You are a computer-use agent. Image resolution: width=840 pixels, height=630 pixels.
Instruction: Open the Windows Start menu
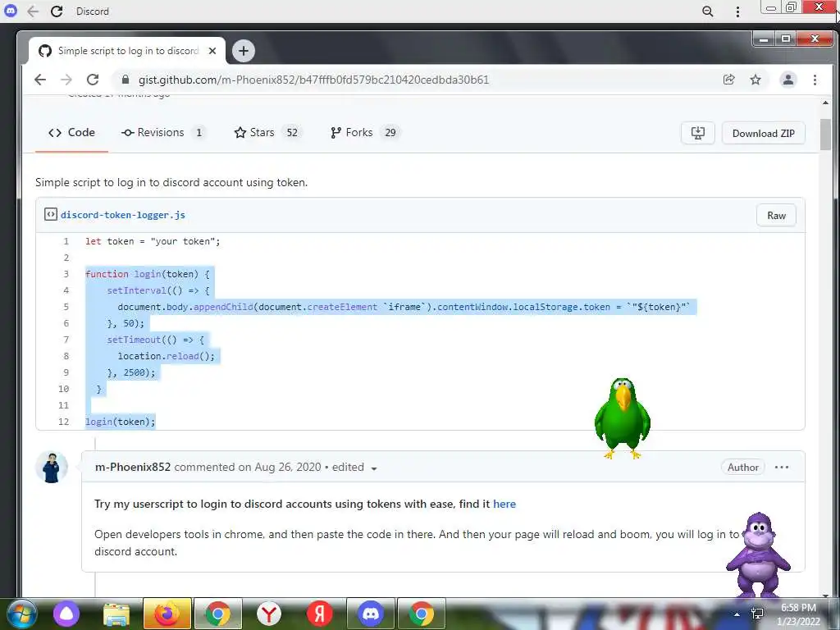click(21, 614)
